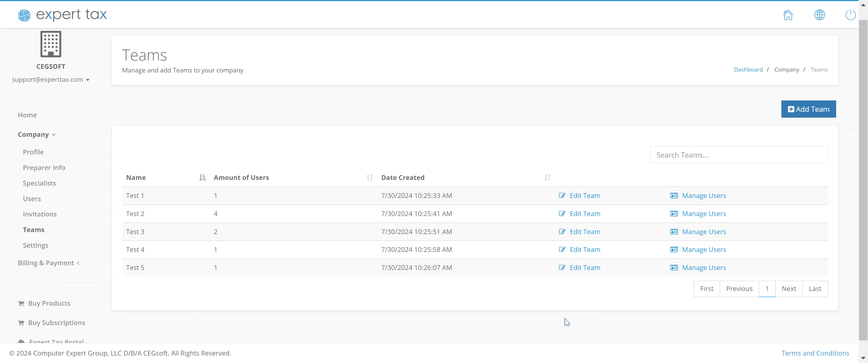Click ID card icon in Test 1 row
The width and height of the screenshot is (868, 363).
pos(674,195)
